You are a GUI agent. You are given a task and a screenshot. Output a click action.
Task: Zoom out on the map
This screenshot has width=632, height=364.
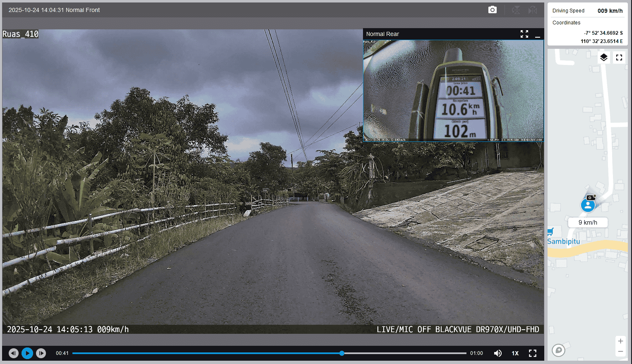(620, 352)
